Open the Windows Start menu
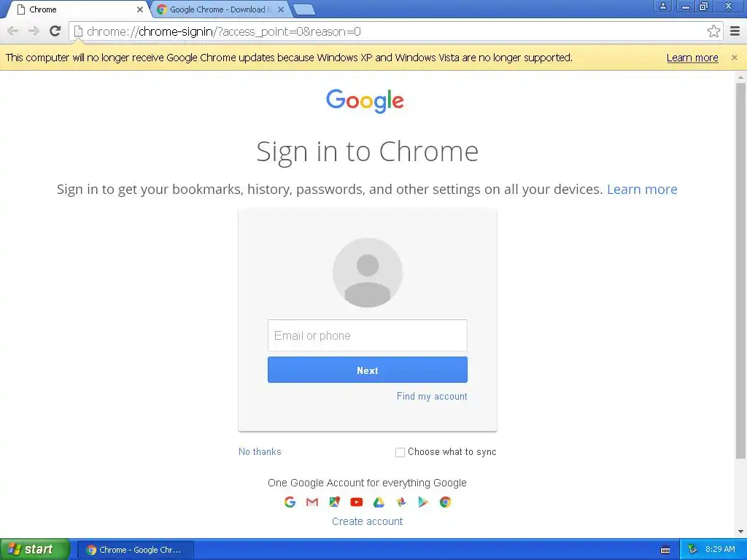 tap(35, 550)
